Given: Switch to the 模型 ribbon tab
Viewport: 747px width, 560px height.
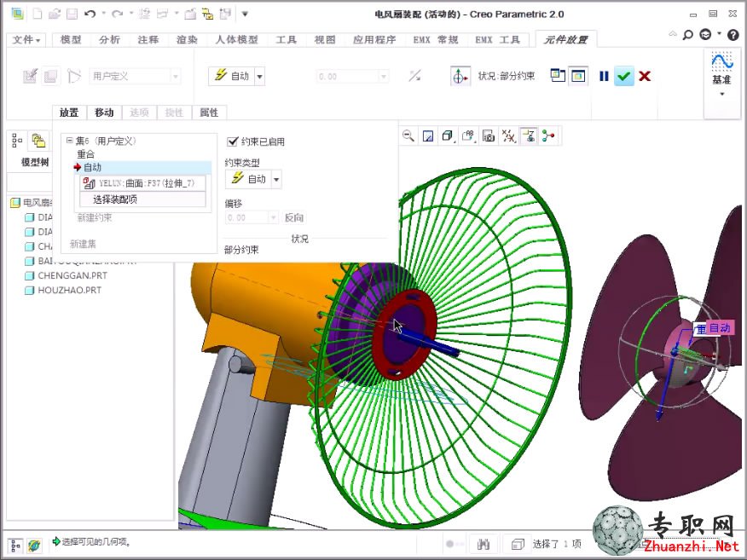Looking at the screenshot, I should [71, 39].
